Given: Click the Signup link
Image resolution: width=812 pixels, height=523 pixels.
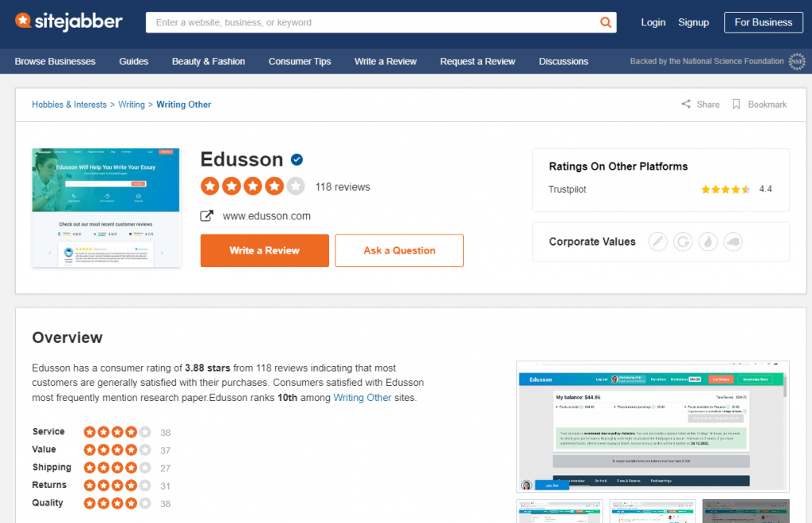Looking at the screenshot, I should click(x=693, y=22).
